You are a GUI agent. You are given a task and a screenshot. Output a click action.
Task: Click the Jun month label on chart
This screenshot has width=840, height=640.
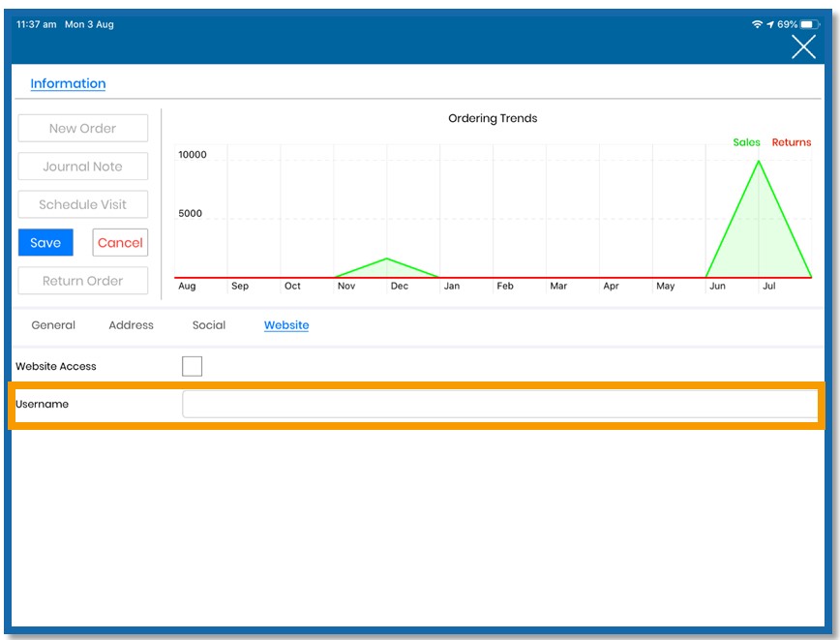(x=717, y=286)
